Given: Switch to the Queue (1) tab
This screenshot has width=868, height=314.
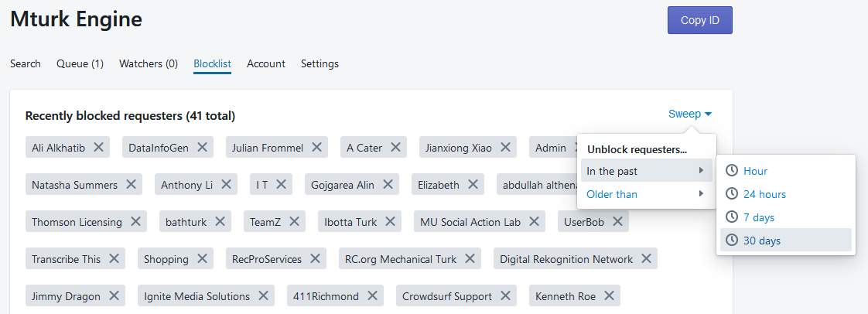Looking at the screenshot, I should pos(80,63).
